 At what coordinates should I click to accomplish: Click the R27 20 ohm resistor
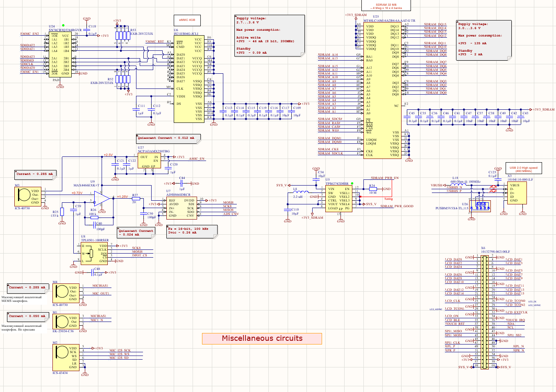136,199
